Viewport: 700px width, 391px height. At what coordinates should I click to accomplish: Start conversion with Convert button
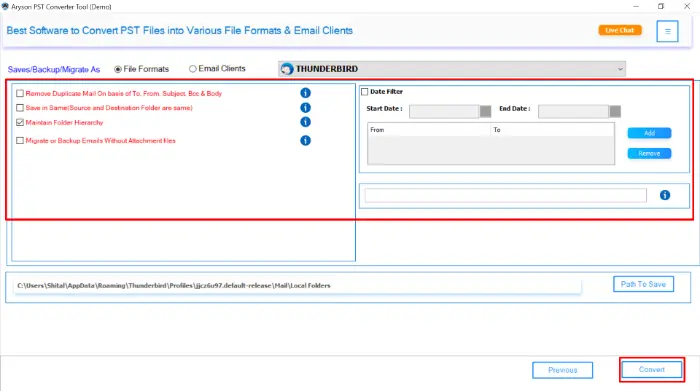[x=652, y=370]
